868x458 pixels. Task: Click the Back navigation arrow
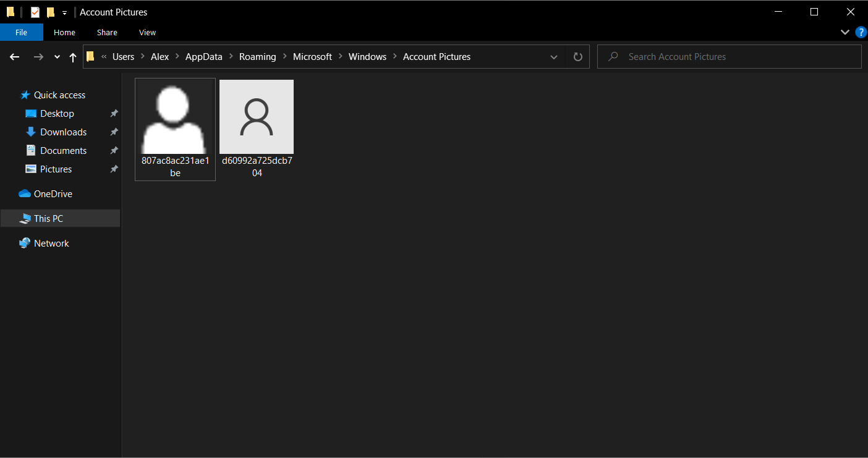click(15, 57)
